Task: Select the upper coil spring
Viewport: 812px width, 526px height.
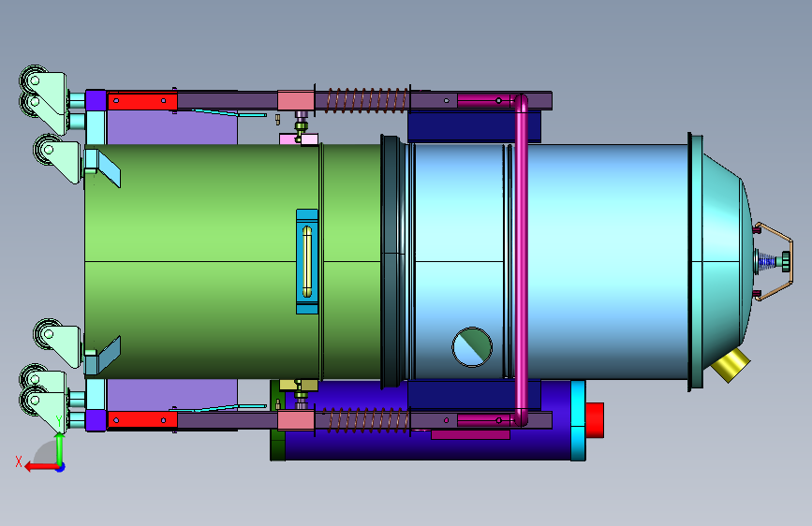Action: (x=366, y=100)
